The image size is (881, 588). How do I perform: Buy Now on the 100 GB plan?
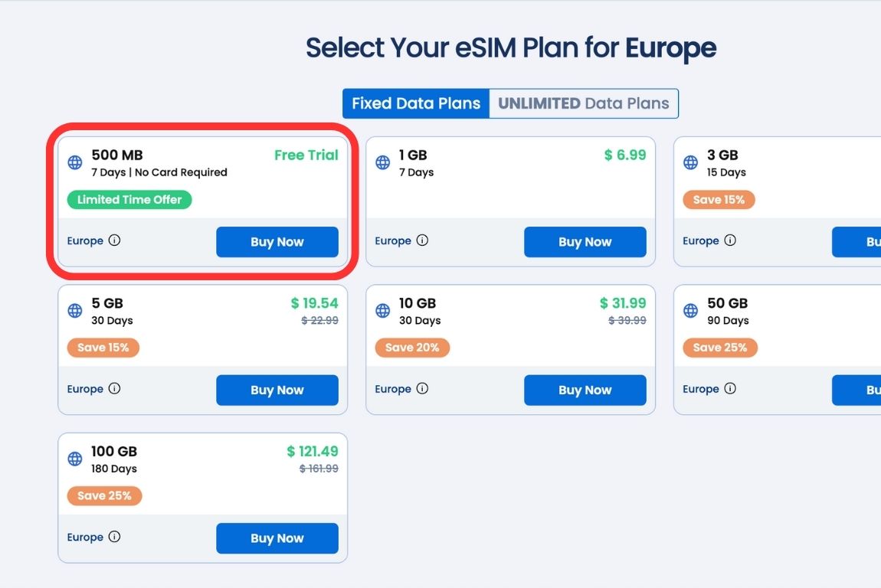(x=277, y=538)
